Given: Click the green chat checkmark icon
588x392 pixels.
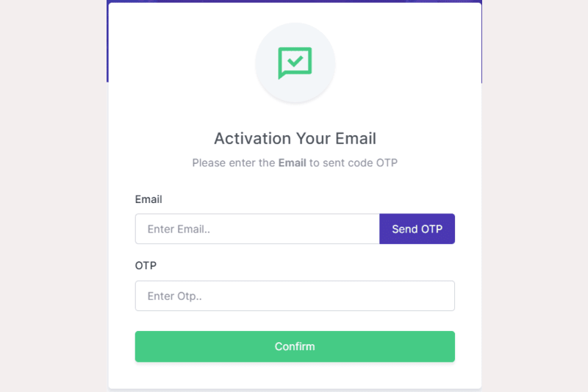Looking at the screenshot, I should coord(295,63).
